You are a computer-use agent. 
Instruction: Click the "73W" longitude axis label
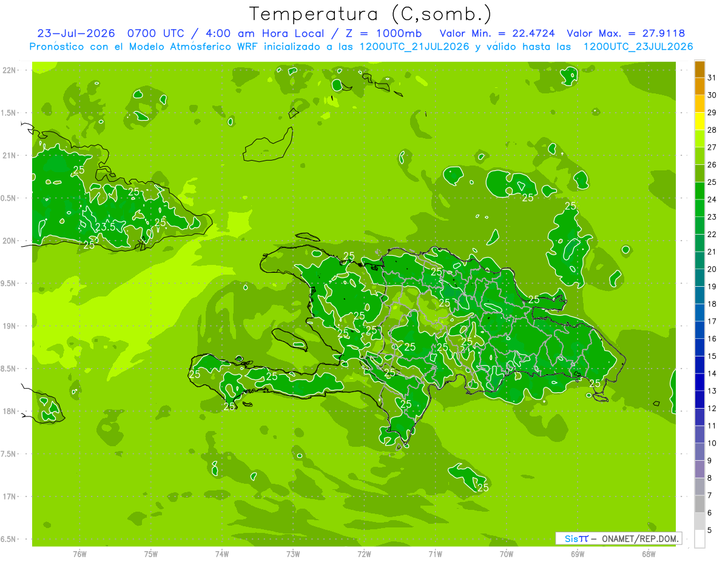pos(293,554)
